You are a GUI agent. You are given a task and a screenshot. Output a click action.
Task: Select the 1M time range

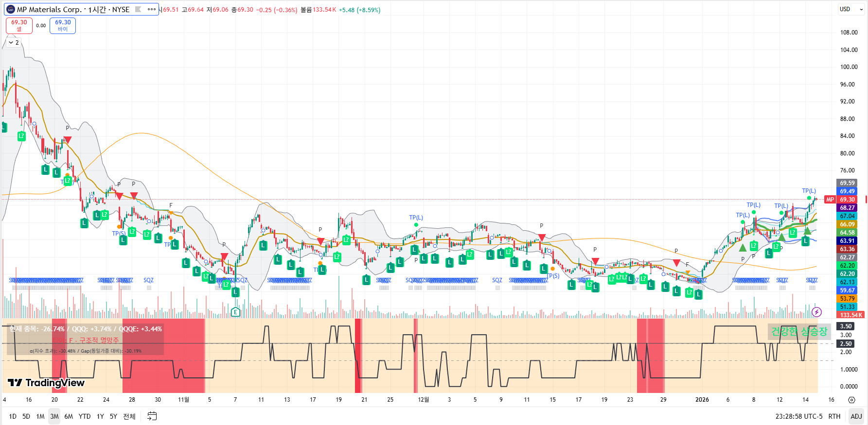[x=40, y=416]
